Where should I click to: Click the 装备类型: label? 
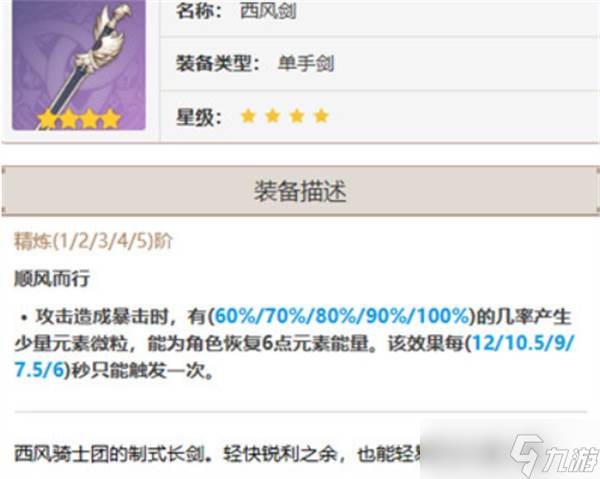tap(218, 64)
